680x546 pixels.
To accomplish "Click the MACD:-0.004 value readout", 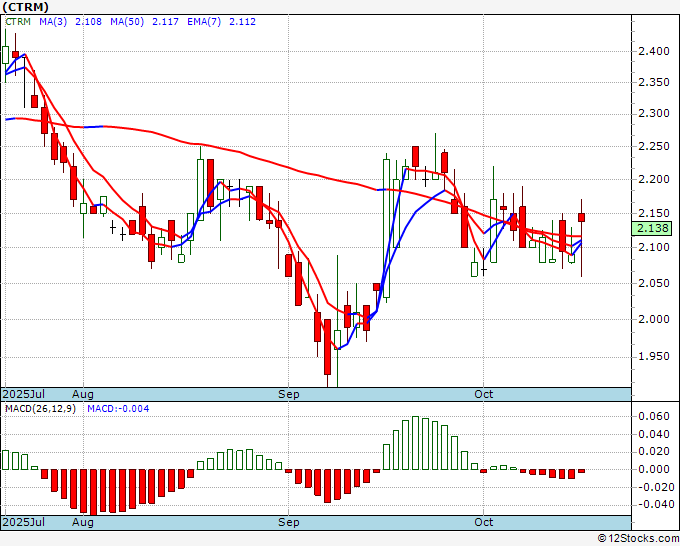I will (x=118, y=409).
